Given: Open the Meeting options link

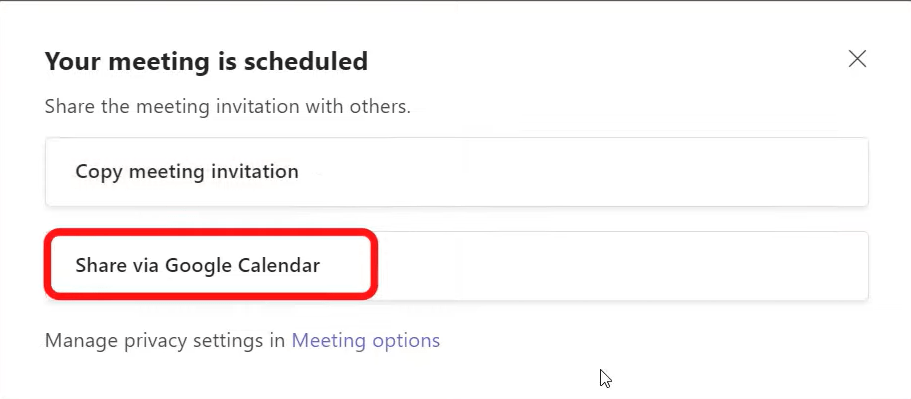Looking at the screenshot, I should [365, 340].
